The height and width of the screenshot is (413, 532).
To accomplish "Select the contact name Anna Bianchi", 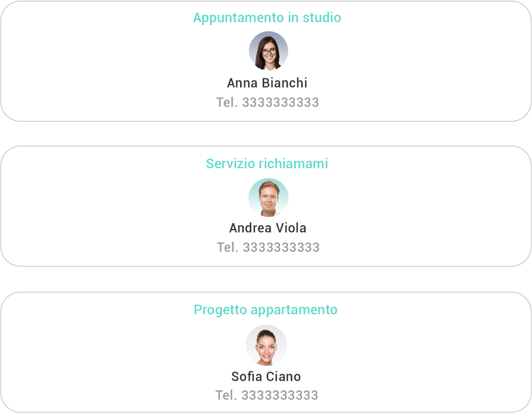I will click(267, 83).
